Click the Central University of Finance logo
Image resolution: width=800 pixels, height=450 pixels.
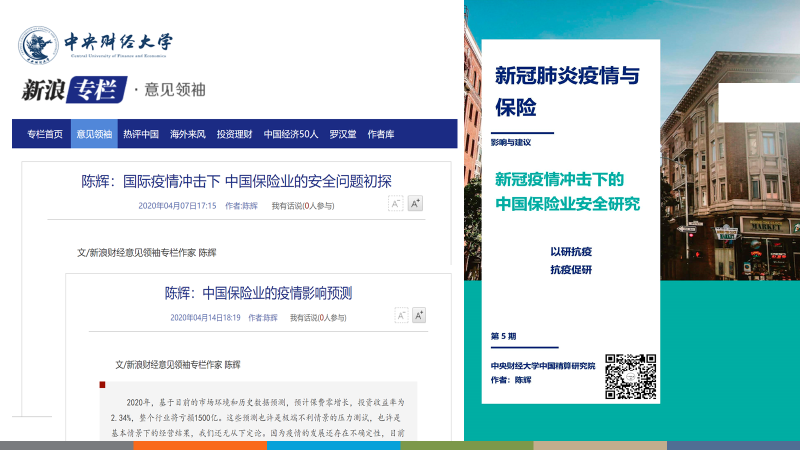click(x=95, y=43)
